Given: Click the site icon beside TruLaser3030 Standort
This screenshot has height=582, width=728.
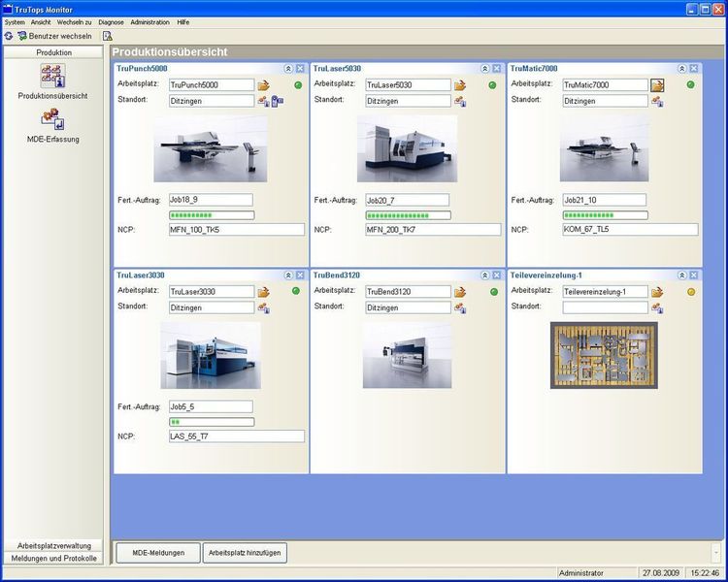Looking at the screenshot, I should point(264,308).
